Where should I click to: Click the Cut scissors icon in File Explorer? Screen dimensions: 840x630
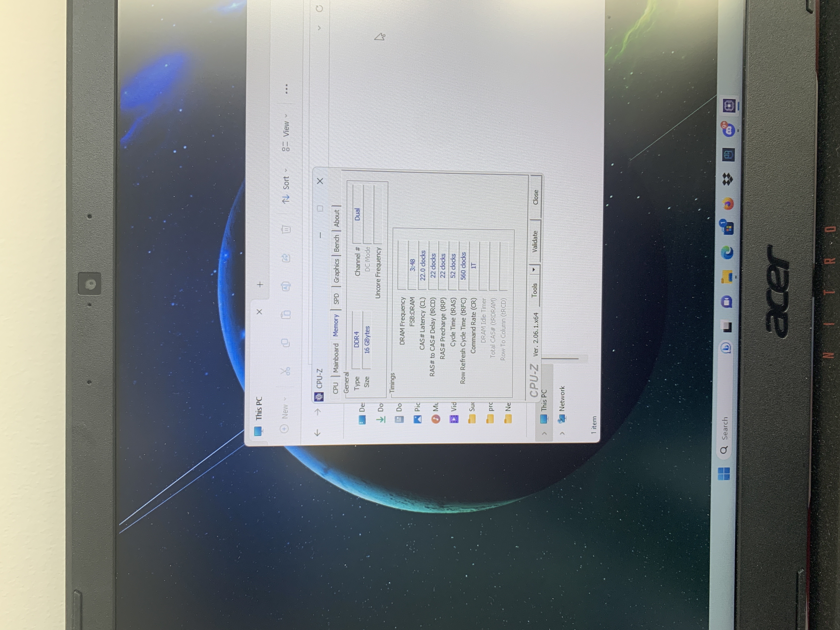coord(285,371)
